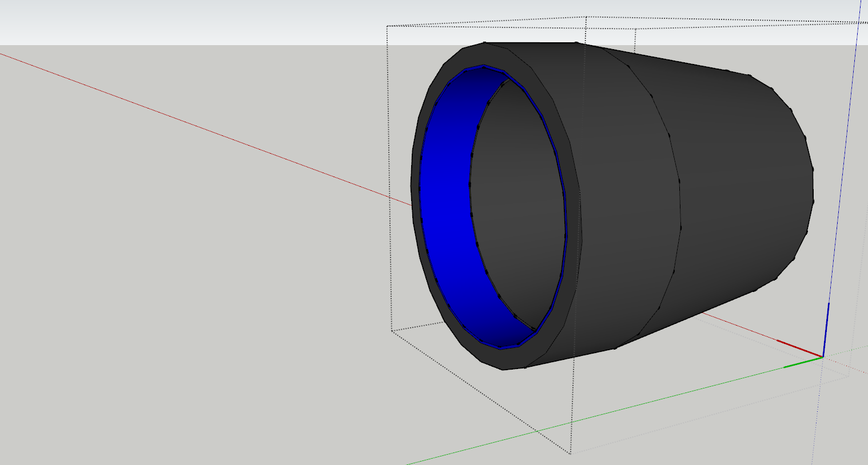Click the bottom front corner of bounding box
The width and height of the screenshot is (868, 465).
click(570, 454)
